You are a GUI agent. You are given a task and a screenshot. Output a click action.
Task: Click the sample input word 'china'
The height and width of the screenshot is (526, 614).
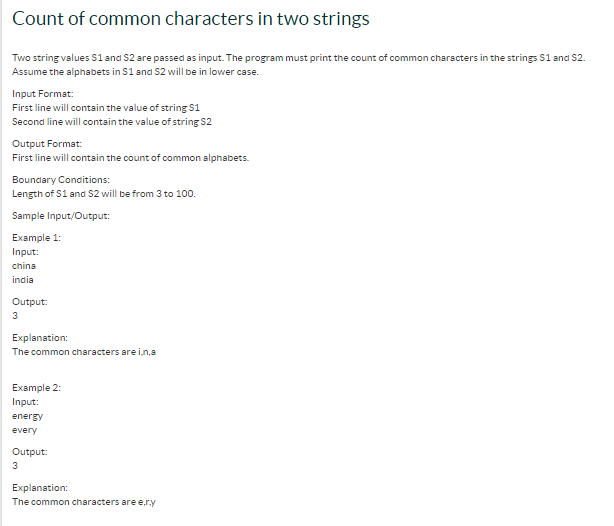[x=24, y=266]
